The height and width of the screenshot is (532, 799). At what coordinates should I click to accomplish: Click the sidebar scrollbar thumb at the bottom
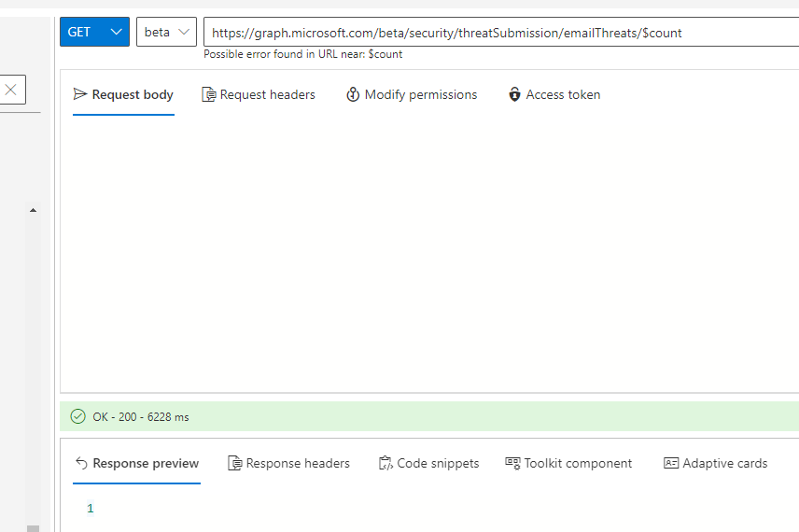coord(33,528)
